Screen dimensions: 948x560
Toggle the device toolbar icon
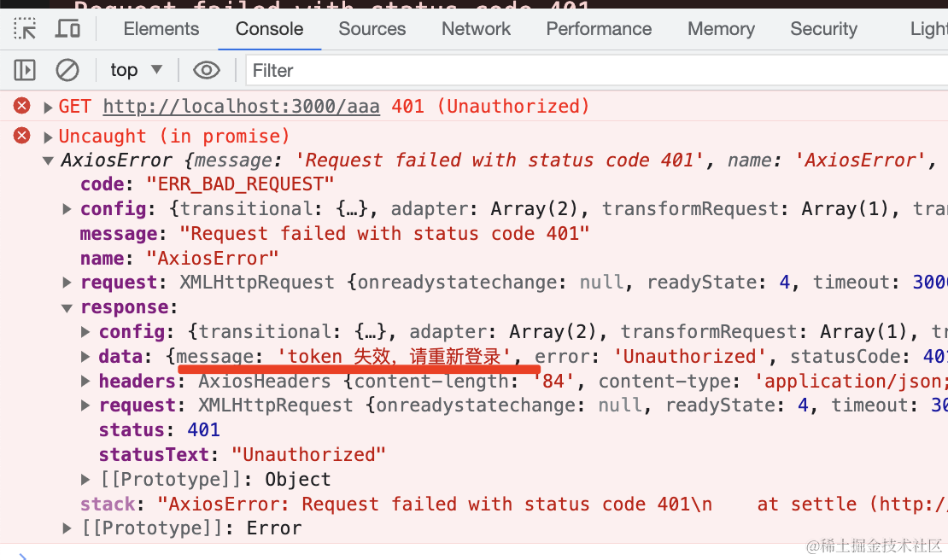point(67,28)
